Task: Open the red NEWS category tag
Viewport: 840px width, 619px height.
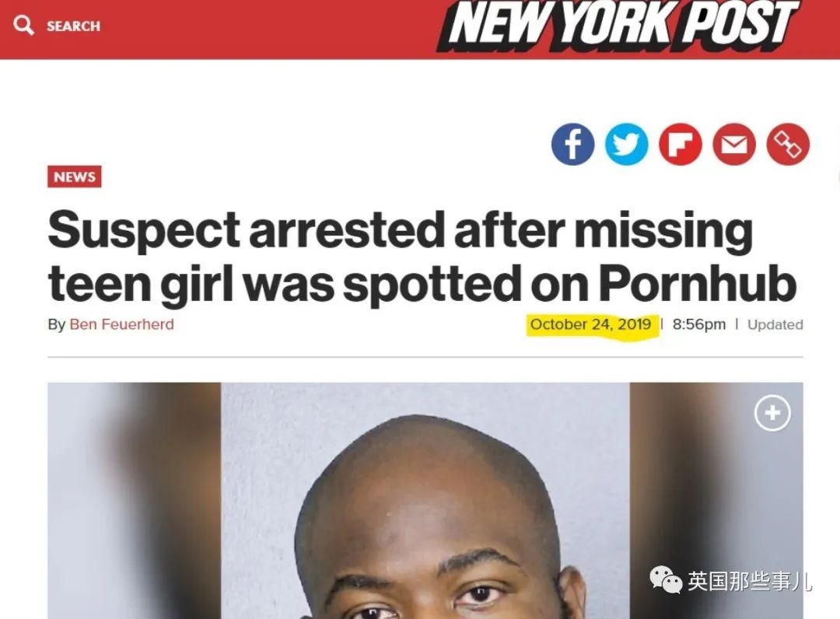Action: pyautogui.click(x=75, y=177)
